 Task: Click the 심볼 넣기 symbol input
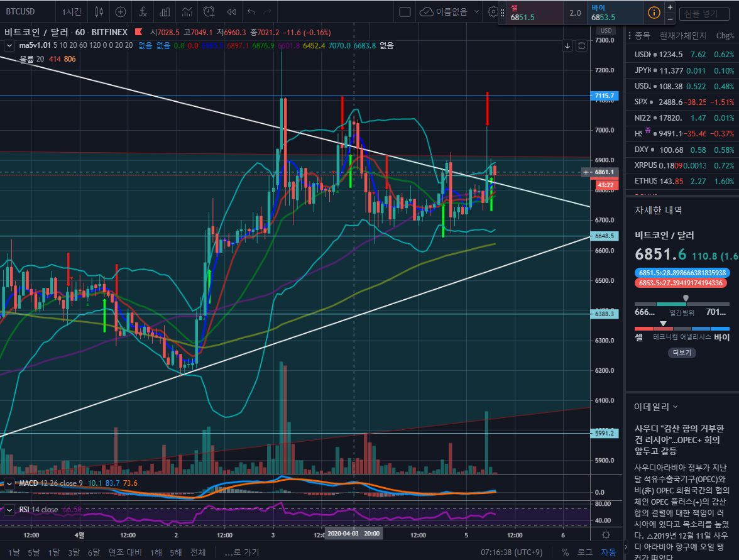[x=704, y=14]
